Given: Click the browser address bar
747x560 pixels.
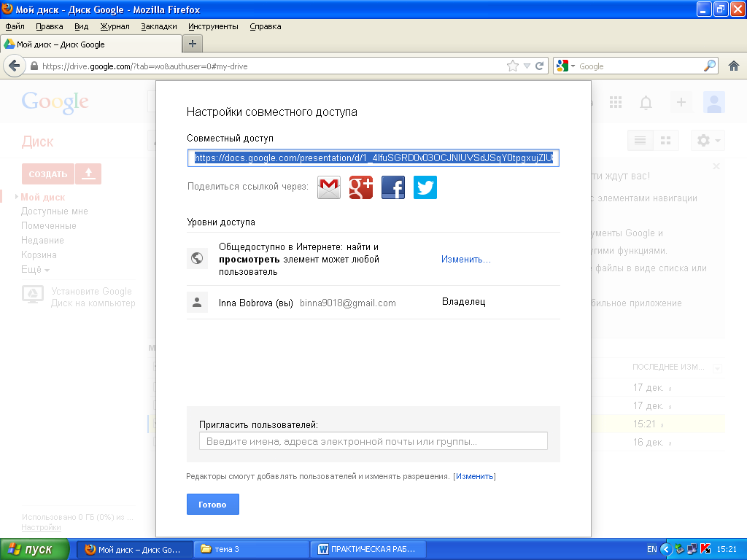Looking at the screenshot, I should pyautogui.click(x=271, y=66).
